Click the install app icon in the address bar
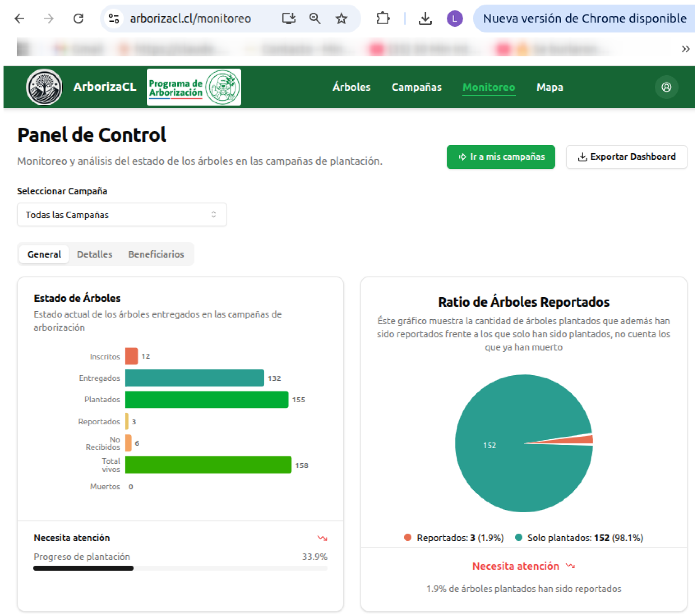The image size is (698, 616). pos(288,18)
